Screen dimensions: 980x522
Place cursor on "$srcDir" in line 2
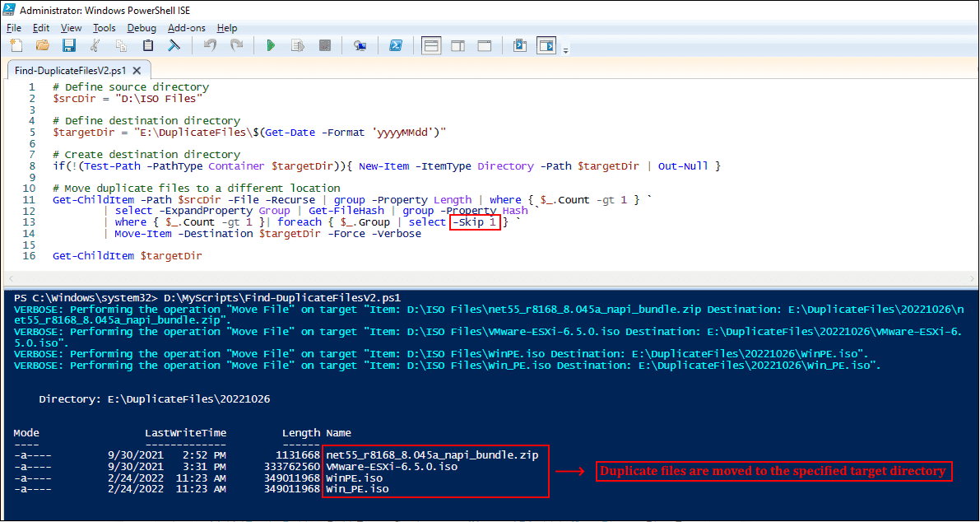pyautogui.click(x=74, y=98)
